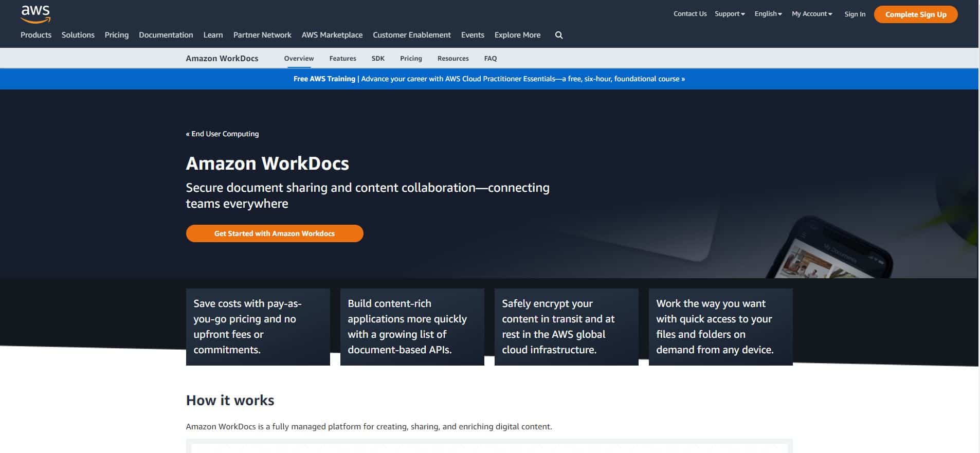
Task: Click the pay-as-you-go pricing card
Action: point(258,327)
